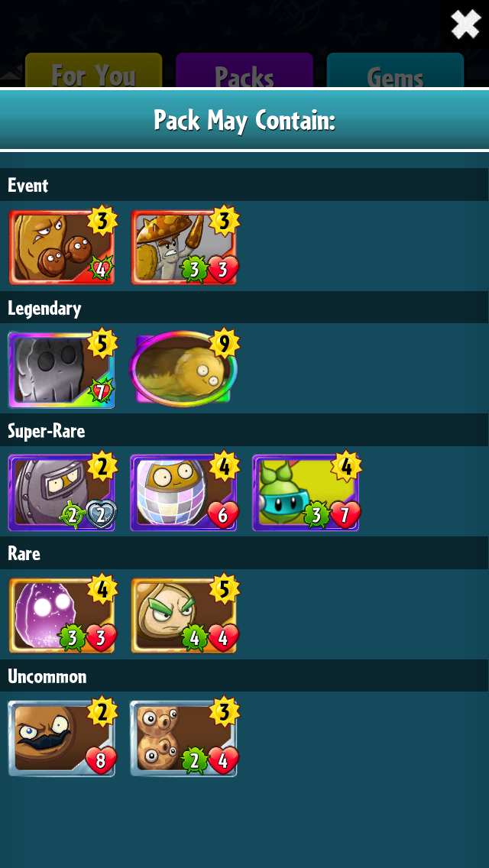Close the pack contents popup
The image size is (489, 868).
pos(465,24)
